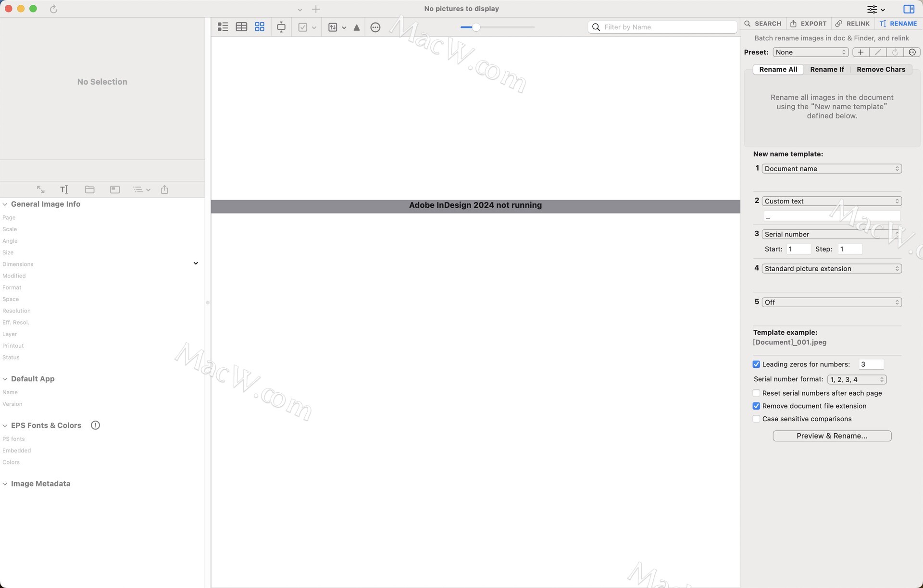Collapse the Image Metadata section
923x588 pixels.
tap(5, 484)
